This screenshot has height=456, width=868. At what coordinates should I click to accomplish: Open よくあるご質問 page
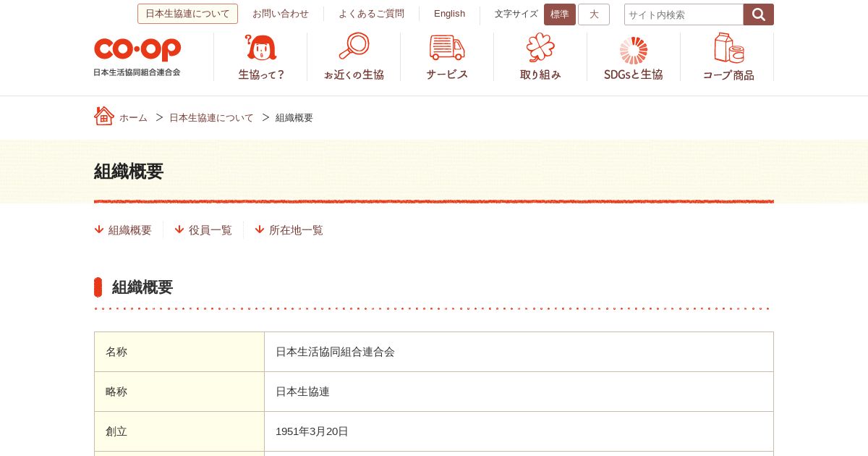pyautogui.click(x=371, y=14)
